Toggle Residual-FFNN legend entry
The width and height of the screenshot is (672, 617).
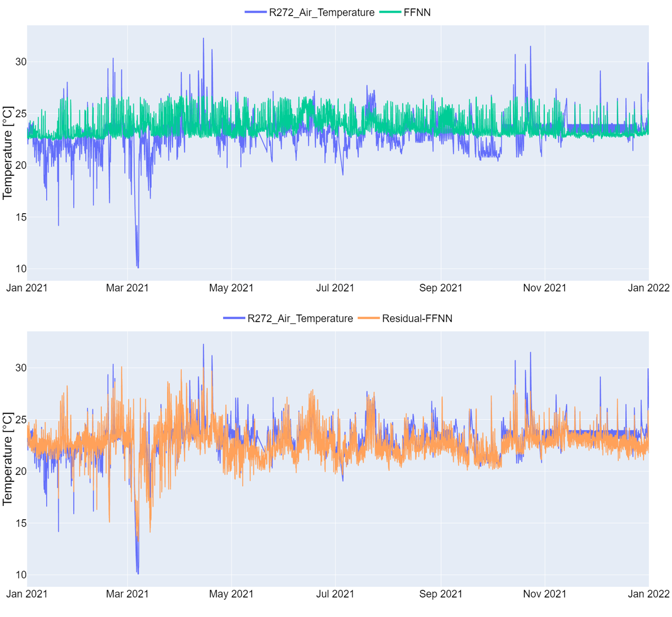click(417, 319)
